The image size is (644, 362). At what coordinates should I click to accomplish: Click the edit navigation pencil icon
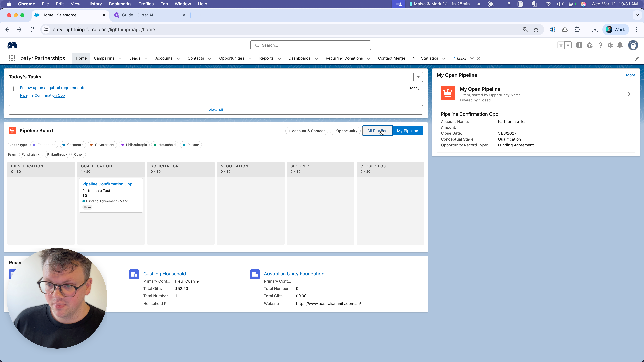pyautogui.click(x=637, y=59)
